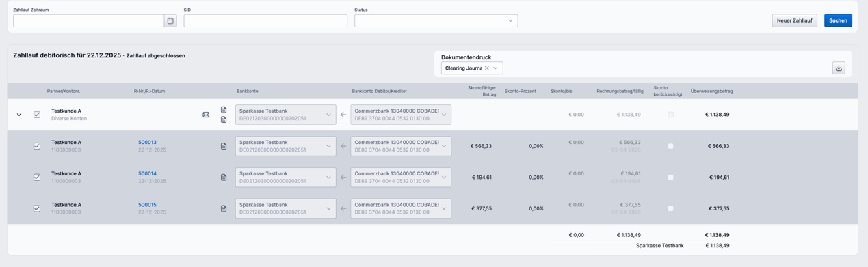Toggle Skonto berücksichtigt for € 377,55 row
The image size is (868, 267).
pyautogui.click(x=670, y=208)
